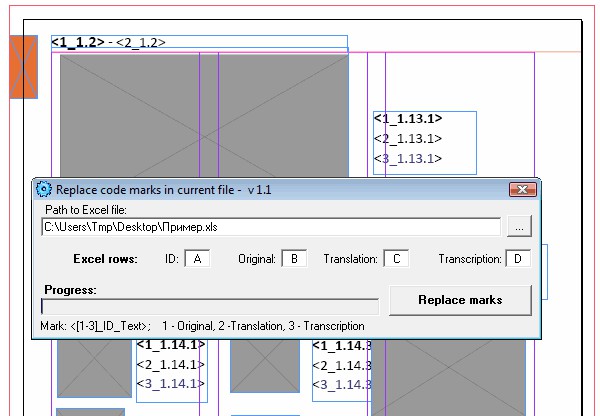This screenshot has height=416, width=600.
Task: Click the Excel rows: label
Action: 105,259
